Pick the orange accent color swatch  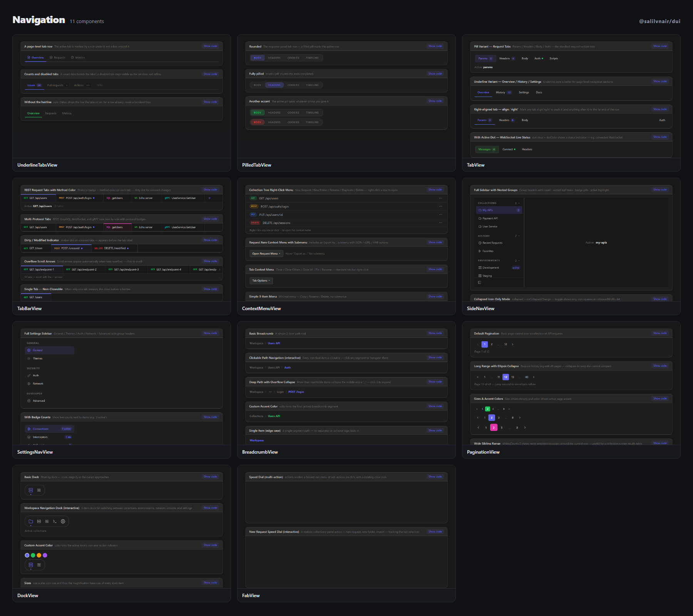[39, 555]
